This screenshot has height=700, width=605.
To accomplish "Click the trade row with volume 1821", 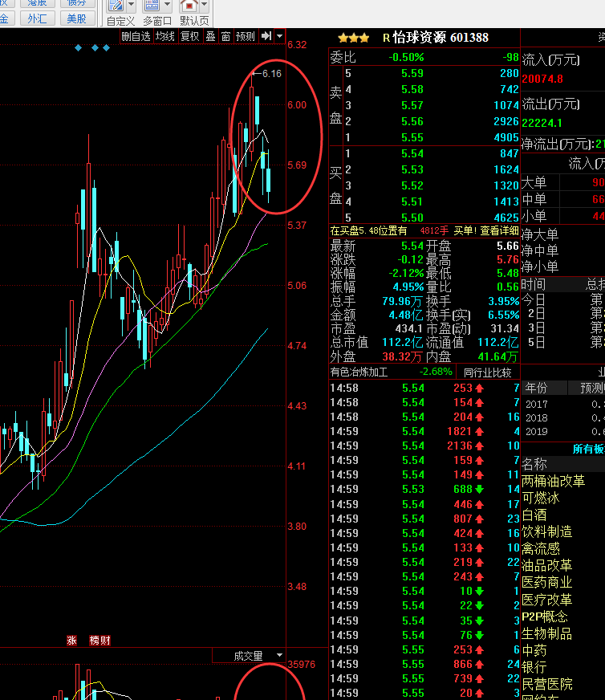I will point(424,431).
